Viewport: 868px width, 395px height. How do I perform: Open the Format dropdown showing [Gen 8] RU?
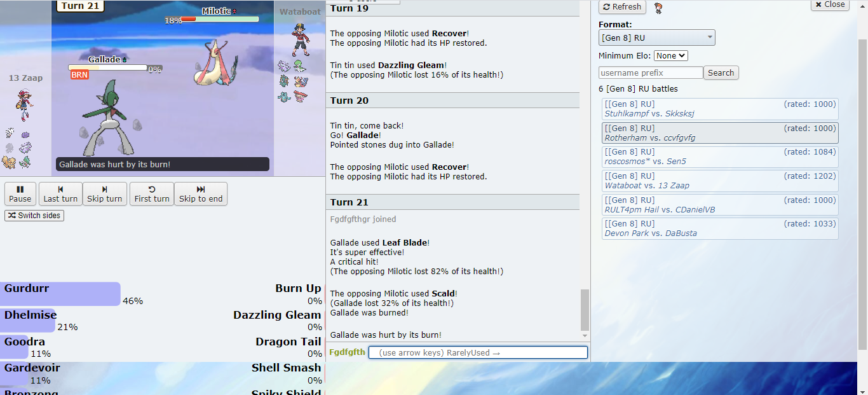click(x=656, y=38)
